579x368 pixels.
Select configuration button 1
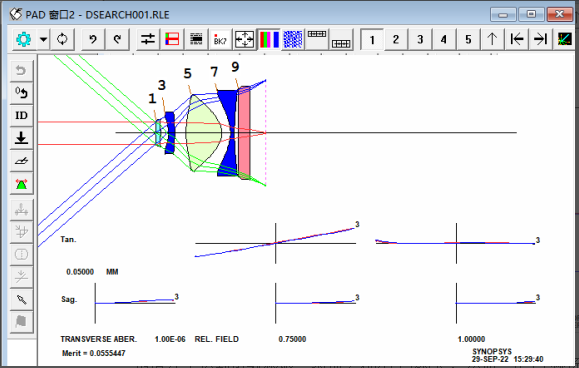click(x=372, y=39)
